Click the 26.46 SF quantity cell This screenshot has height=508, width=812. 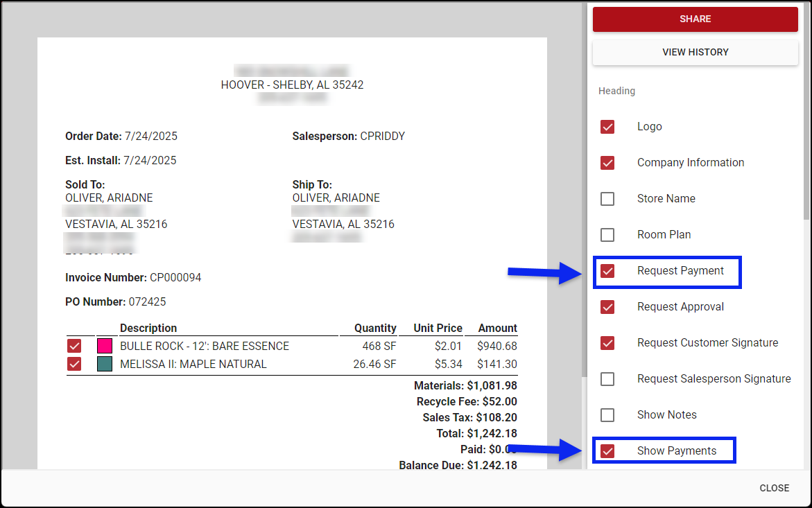click(374, 364)
